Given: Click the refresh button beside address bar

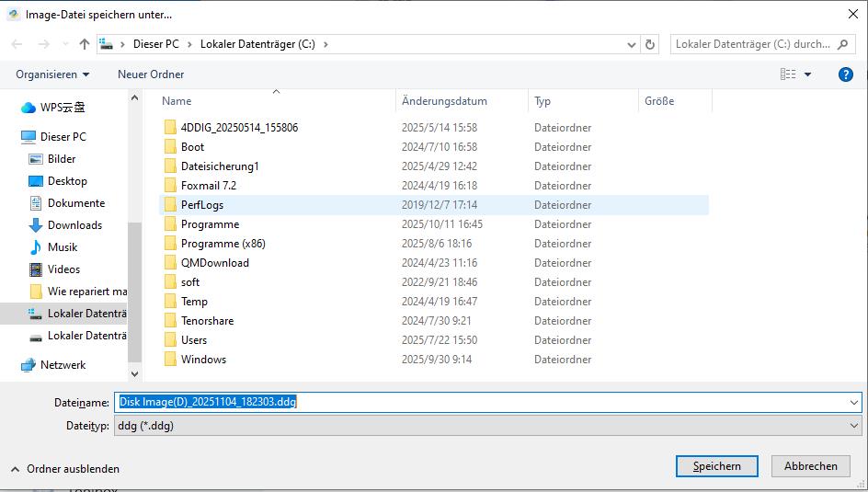Looking at the screenshot, I should click(650, 44).
